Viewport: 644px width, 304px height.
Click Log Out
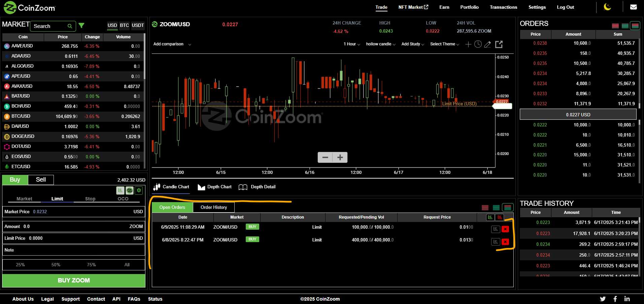pyautogui.click(x=566, y=7)
